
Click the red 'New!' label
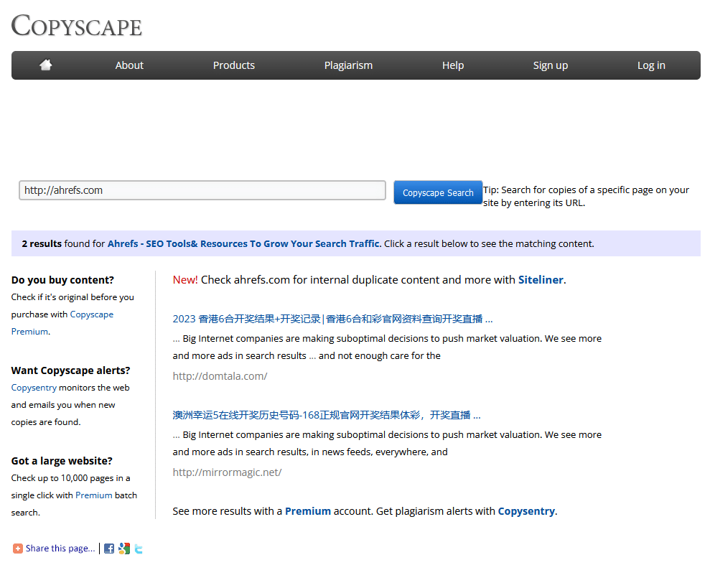(185, 280)
